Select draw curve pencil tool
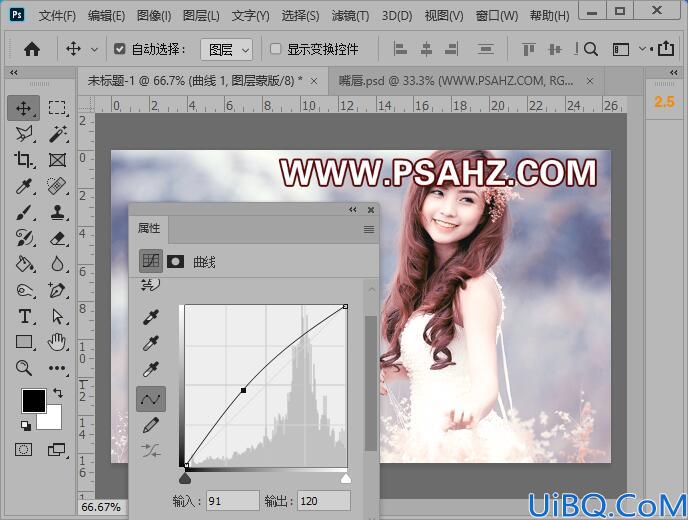 151,425
